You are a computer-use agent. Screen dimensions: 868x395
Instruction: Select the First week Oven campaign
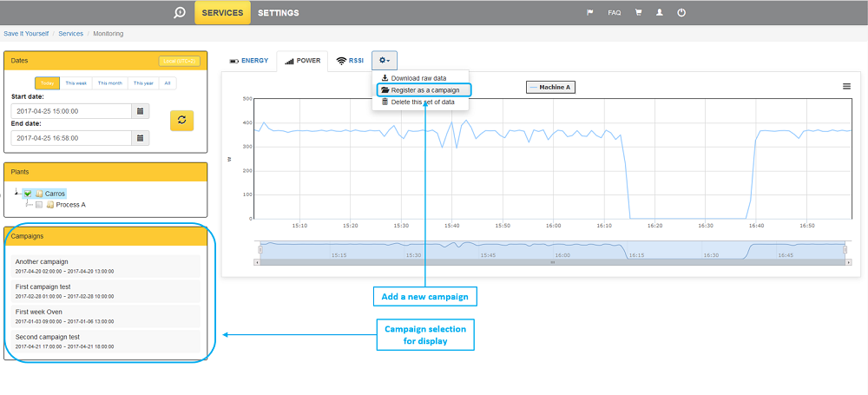pos(106,315)
